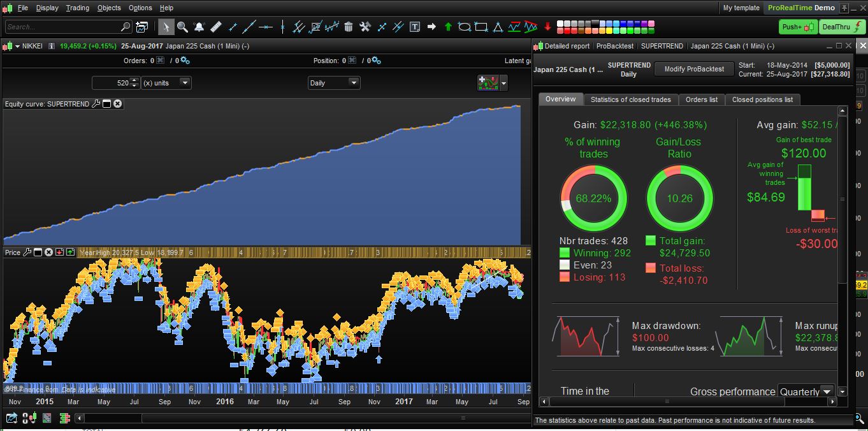Switch to Closed positions list tab

pyautogui.click(x=762, y=99)
